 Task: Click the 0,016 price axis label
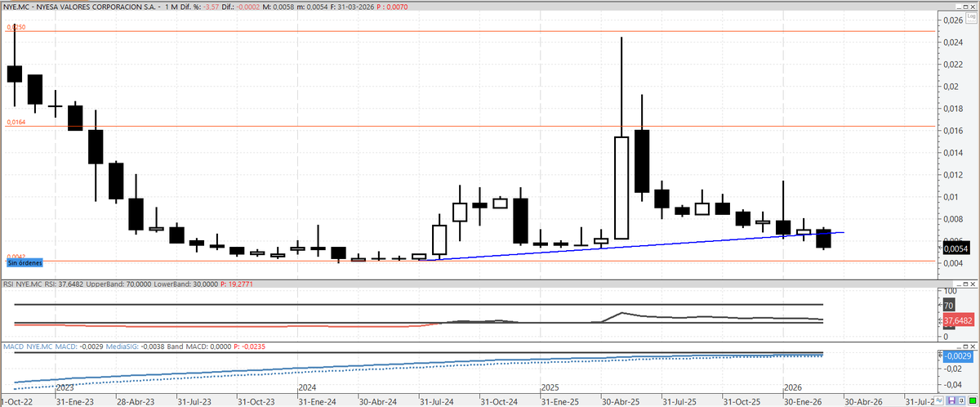point(953,131)
